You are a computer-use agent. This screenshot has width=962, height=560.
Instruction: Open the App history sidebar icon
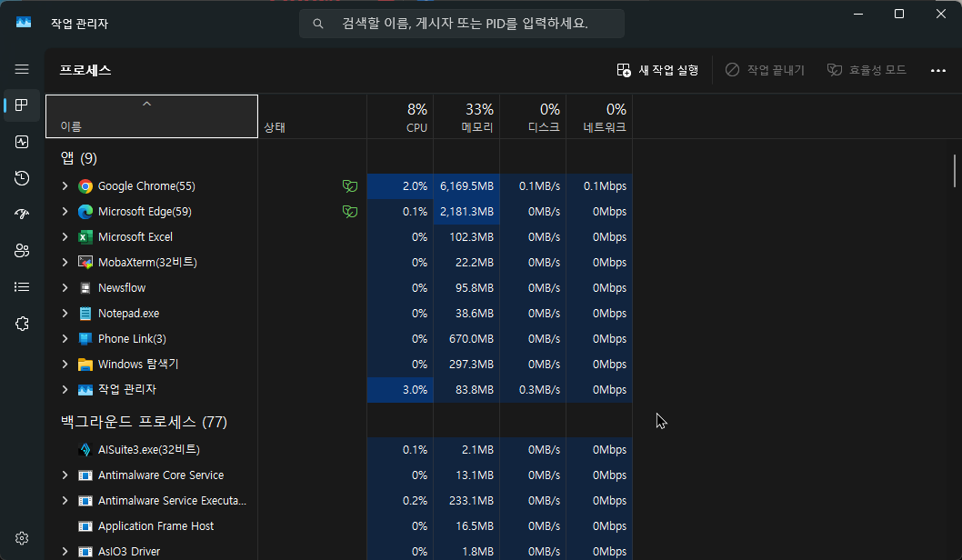point(22,178)
